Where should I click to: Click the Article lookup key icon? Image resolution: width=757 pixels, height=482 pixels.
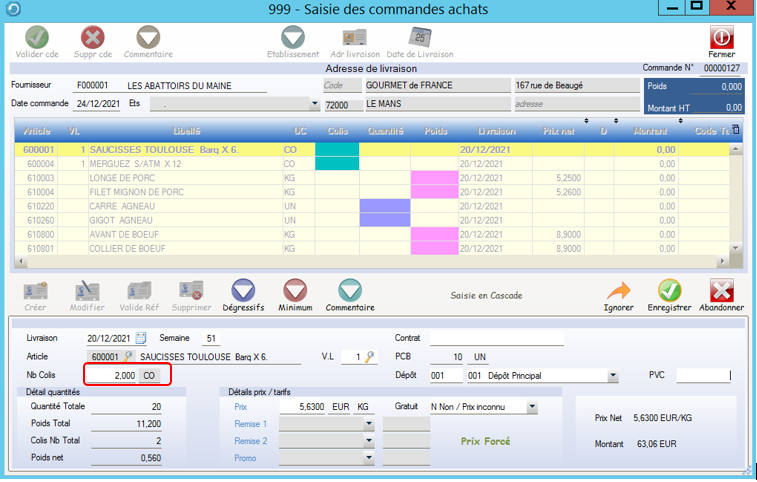(x=129, y=357)
